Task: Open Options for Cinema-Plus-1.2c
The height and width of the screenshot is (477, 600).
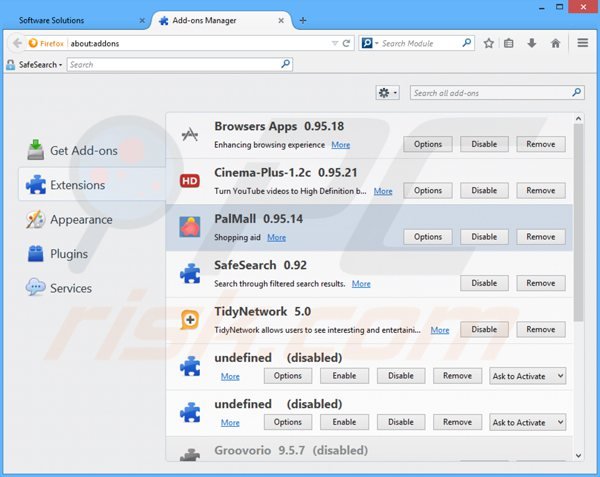Action: pyautogui.click(x=428, y=190)
